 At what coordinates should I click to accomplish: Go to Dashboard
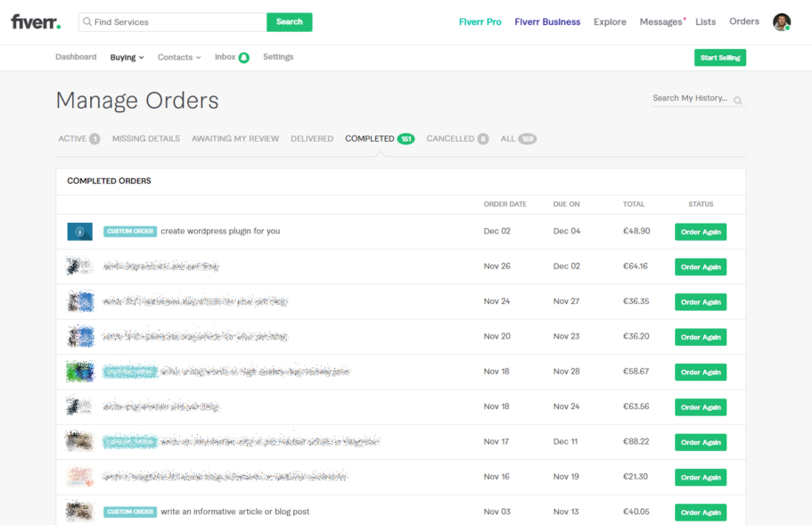(x=76, y=57)
